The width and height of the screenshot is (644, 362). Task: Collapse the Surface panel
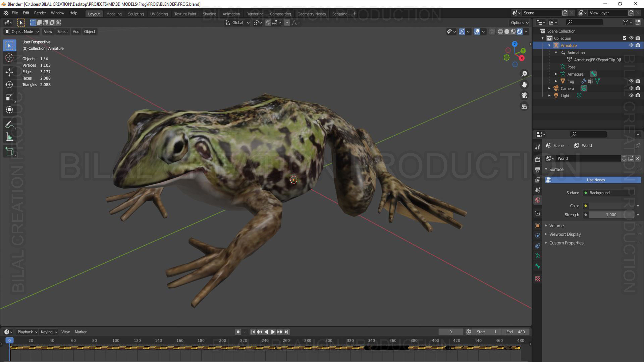tap(556, 169)
